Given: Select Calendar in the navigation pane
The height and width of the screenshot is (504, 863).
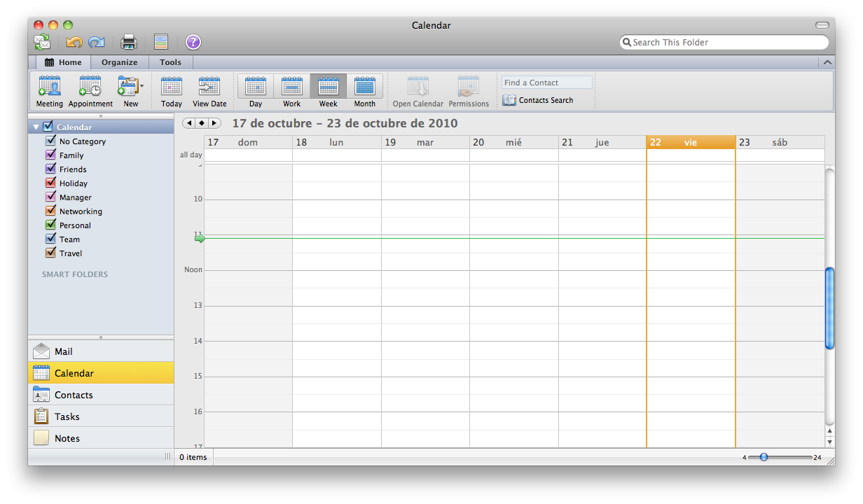Looking at the screenshot, I should tap(101, 373).
